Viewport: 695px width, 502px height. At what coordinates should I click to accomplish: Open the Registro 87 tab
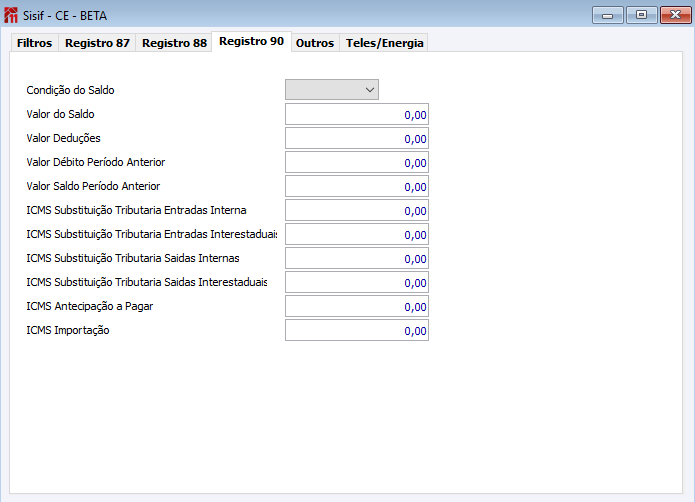97,43
